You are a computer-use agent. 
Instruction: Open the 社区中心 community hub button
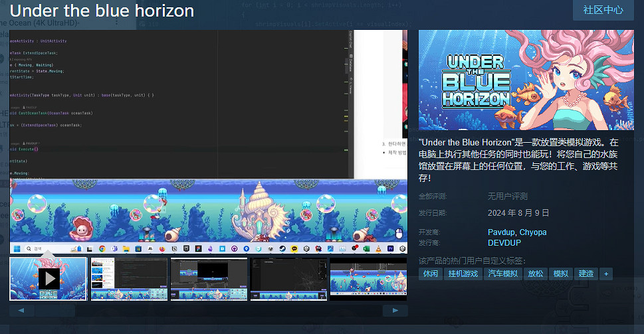[603, 10]
